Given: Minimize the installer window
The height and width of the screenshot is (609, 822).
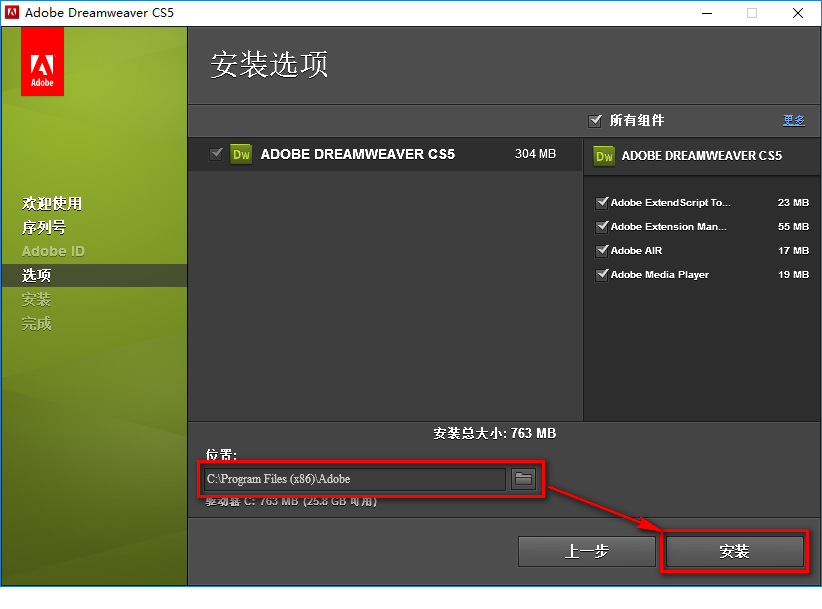Looking at the screenshot, I should 706,12.
